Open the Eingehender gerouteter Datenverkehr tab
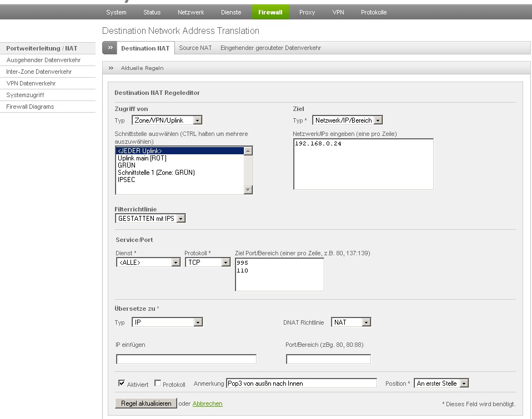Viewport: 532px width, 419px height. [270, 48]
